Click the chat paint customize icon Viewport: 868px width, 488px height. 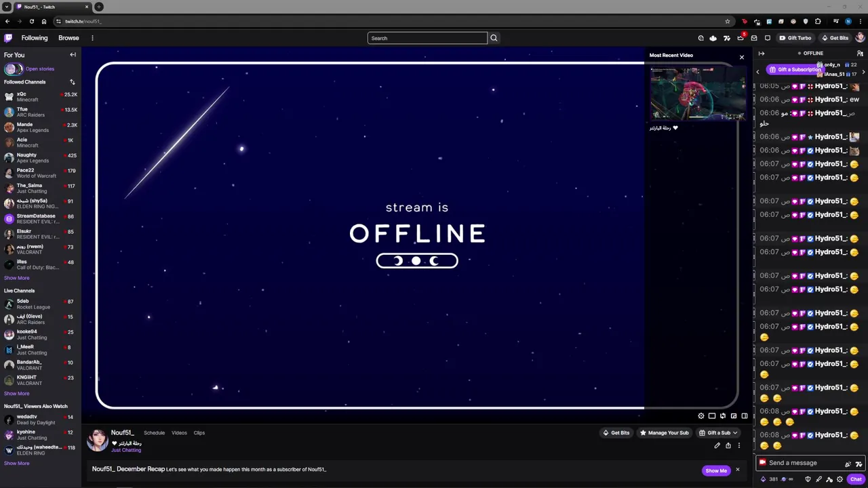click(829, 479)
